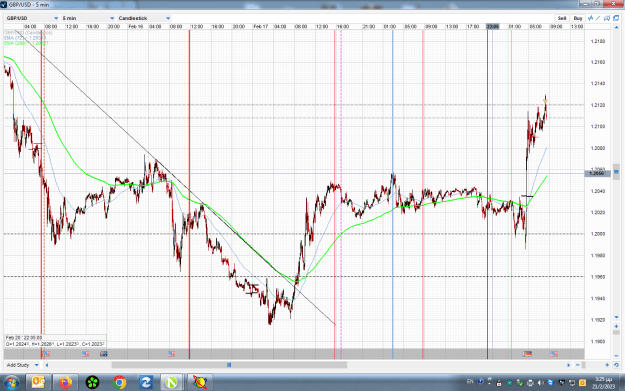
Task: Click the rightmost US flag news event icon
Action: (x=554, y=354)
